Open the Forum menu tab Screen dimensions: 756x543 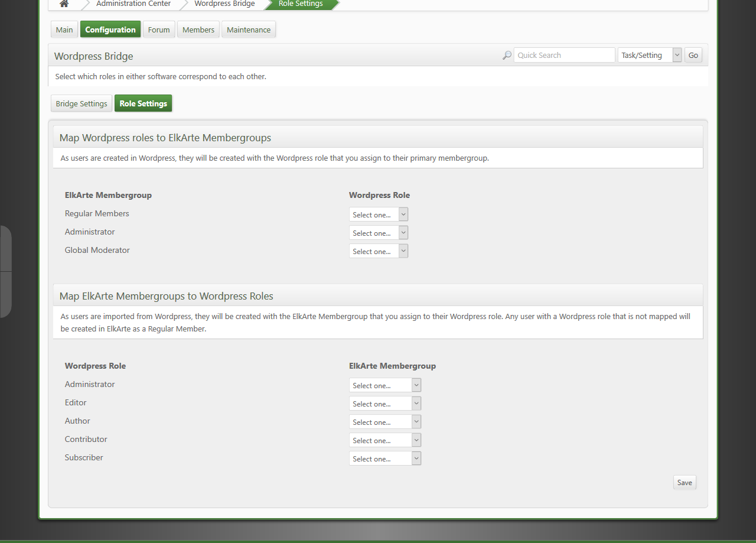coord(159,30)
